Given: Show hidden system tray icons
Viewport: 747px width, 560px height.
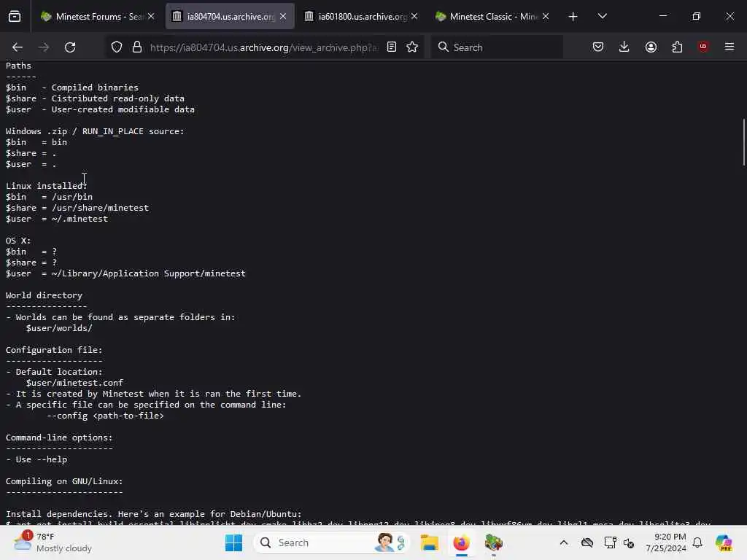Looking at the screenshot, I should (564, 542).
